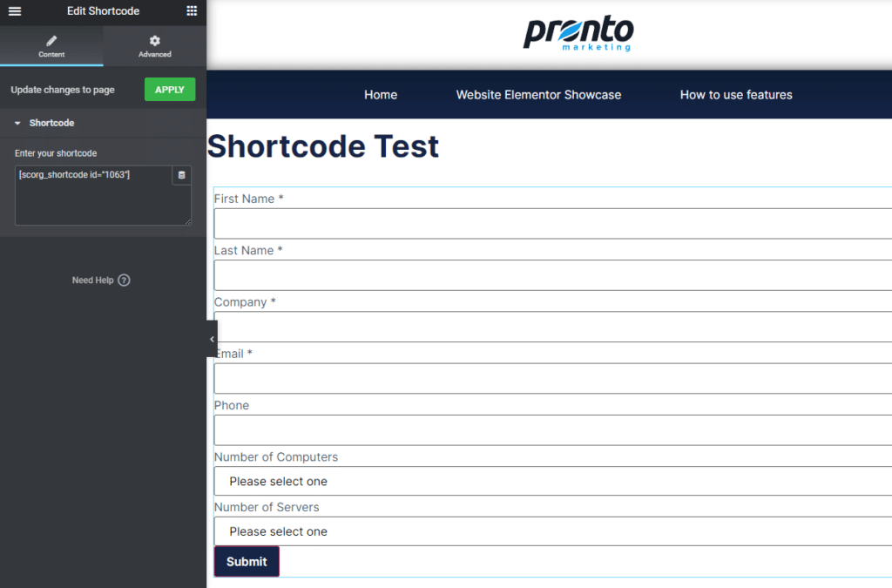Collapse the Shortcode section
The image size is (892, 588).
tap(17, 123)
